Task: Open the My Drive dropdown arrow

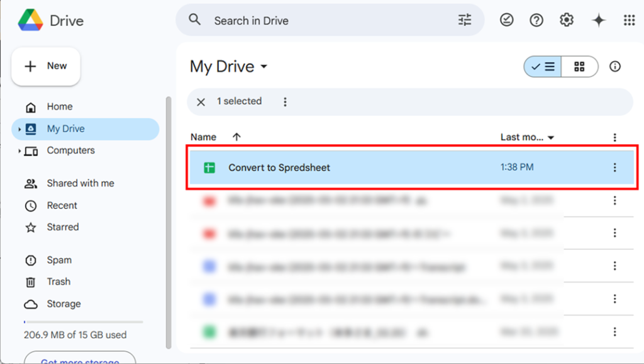Action: tap(264, 67)
